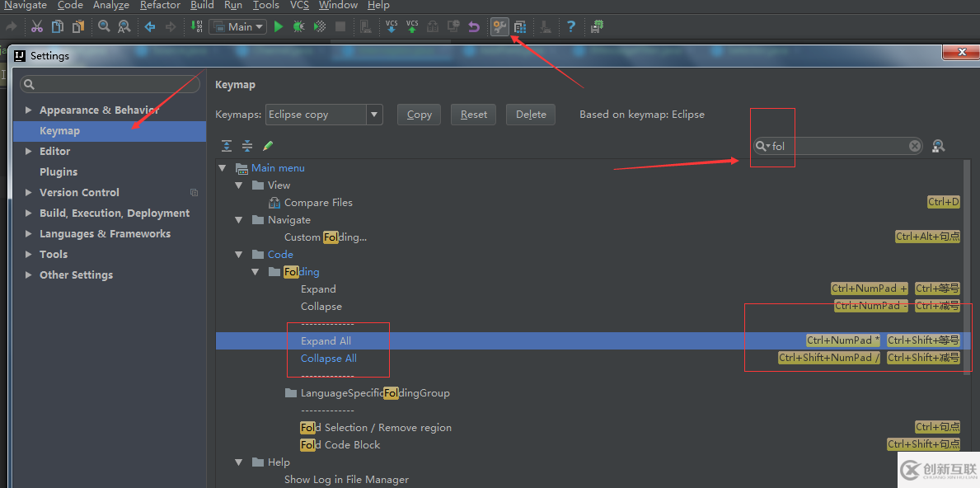The height and width of the screenshot is (488, 980).
Task: Open the VCS menu in menu bar
Action: [299, 5]
